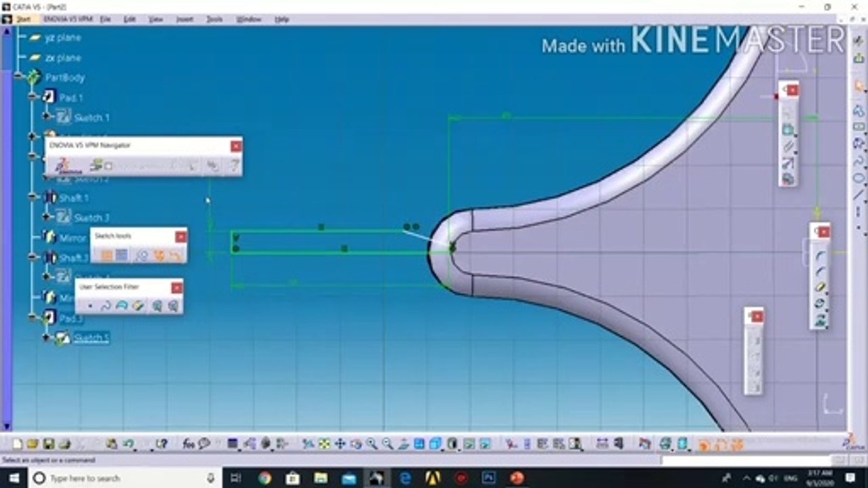Click the Windows Start button

pyautogui.click(x=14, y=478)
